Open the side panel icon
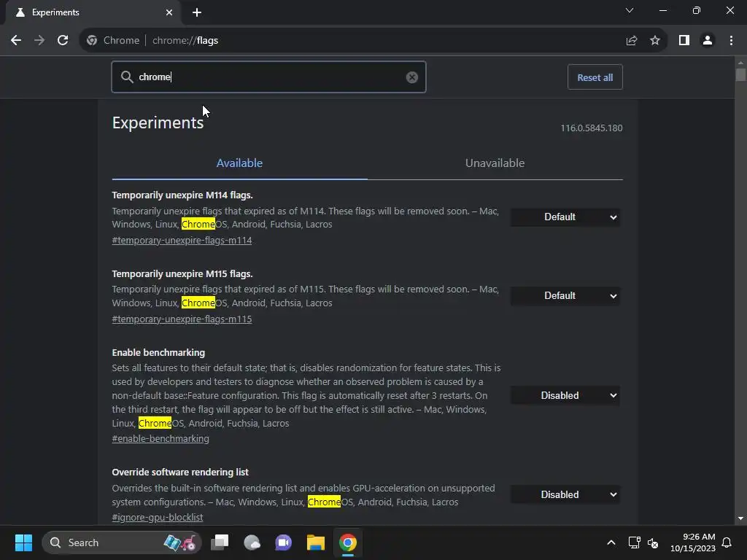The width and height of the screenshot is (747, 560). click(684, 41)
